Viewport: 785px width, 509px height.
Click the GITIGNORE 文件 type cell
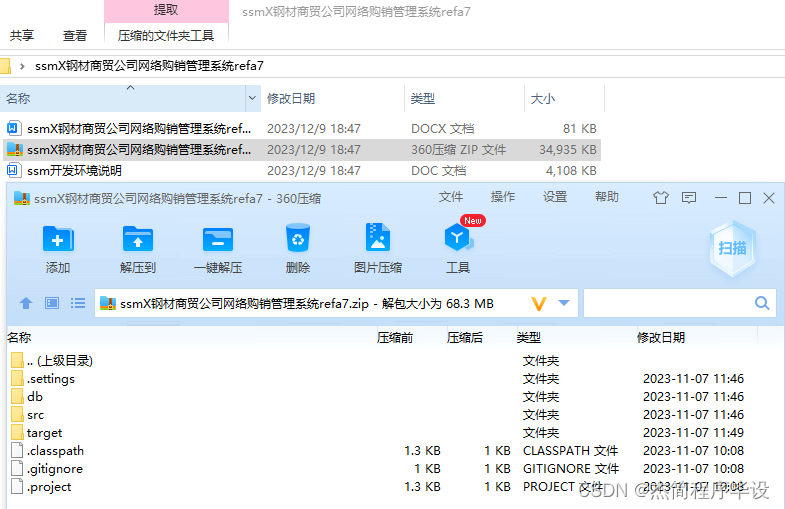tap(571, 468)
